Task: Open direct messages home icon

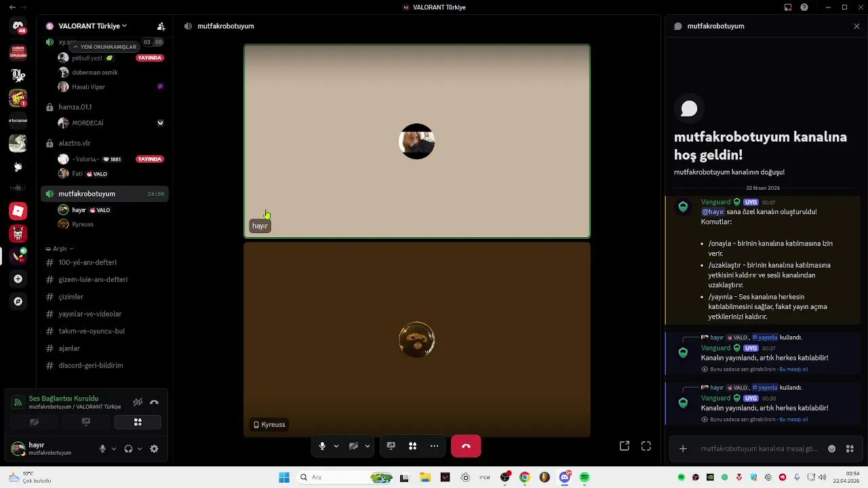Action: pyautogui.click(x=18, y=27)
